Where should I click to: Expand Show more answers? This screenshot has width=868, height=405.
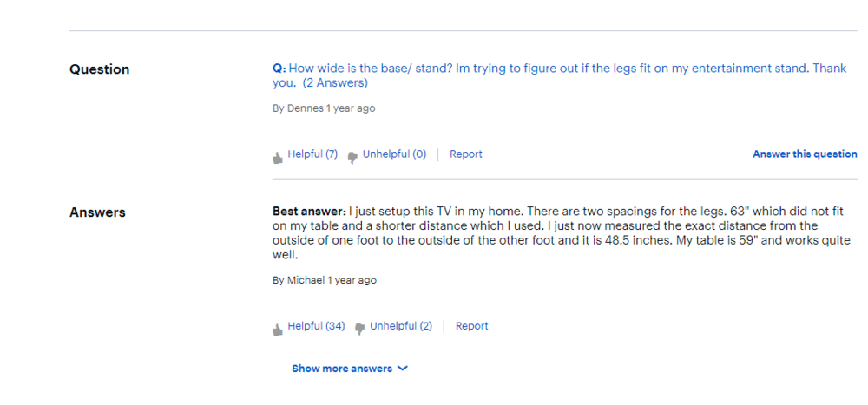(x=342, y=369)
